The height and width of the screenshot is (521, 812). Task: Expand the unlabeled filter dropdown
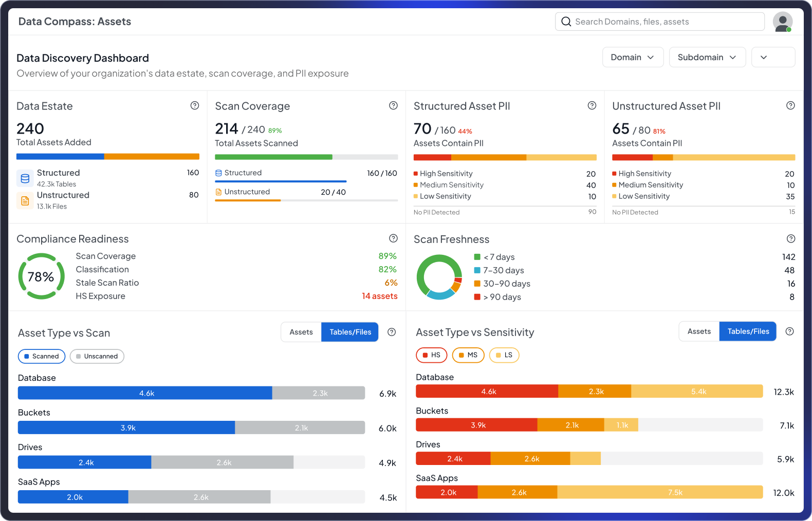click(773, 57)
